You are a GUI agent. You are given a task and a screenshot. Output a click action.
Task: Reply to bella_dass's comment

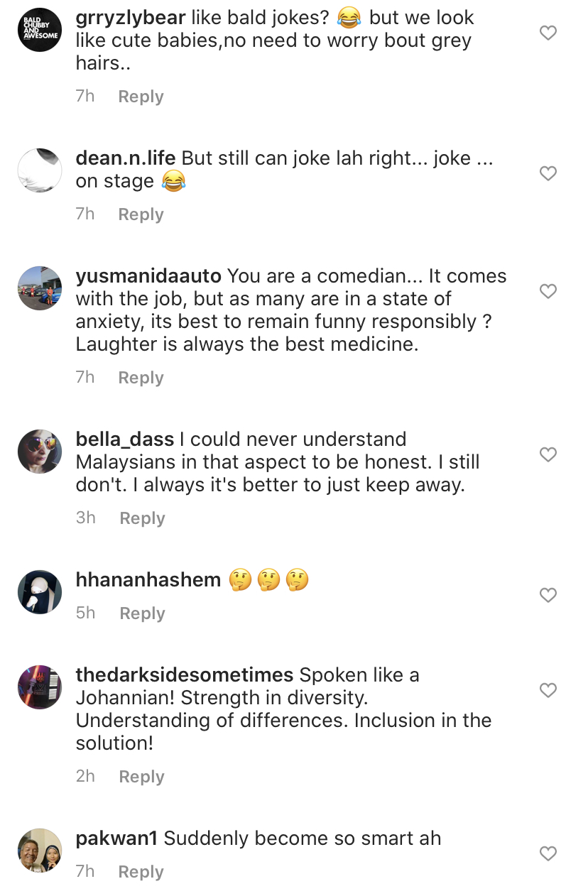click(x=142, y=518)
